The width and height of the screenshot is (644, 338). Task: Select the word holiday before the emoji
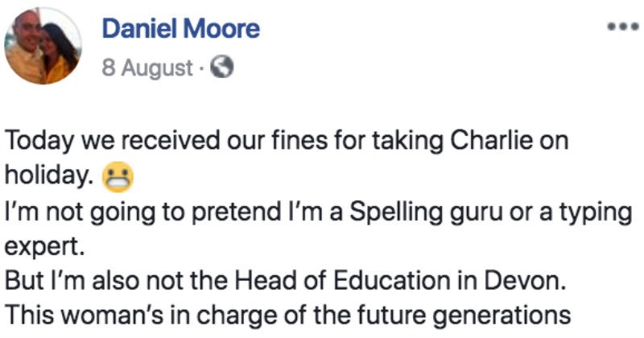pyautogui.click(x=49, y=175)
